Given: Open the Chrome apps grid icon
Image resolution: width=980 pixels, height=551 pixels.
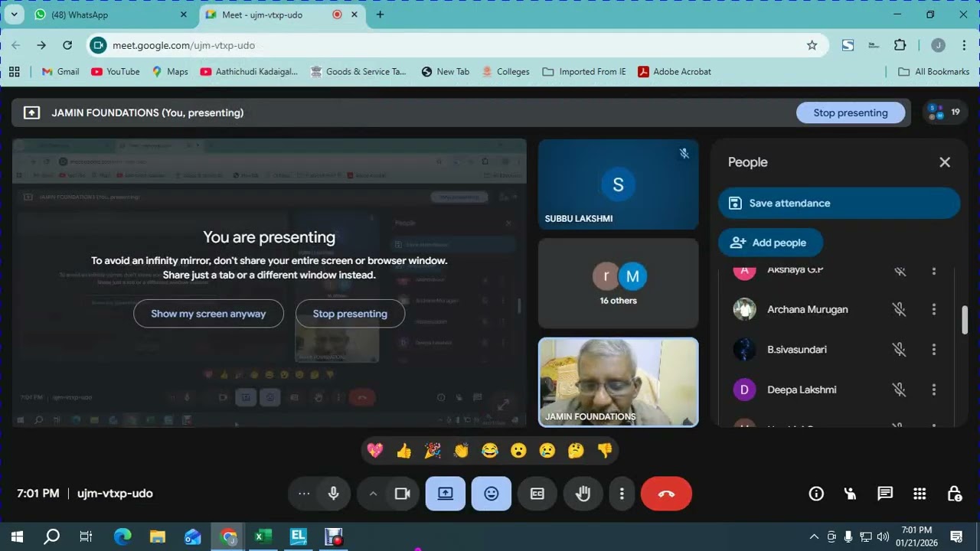Looking at the screenshot, I should click(x=14, y=71).
